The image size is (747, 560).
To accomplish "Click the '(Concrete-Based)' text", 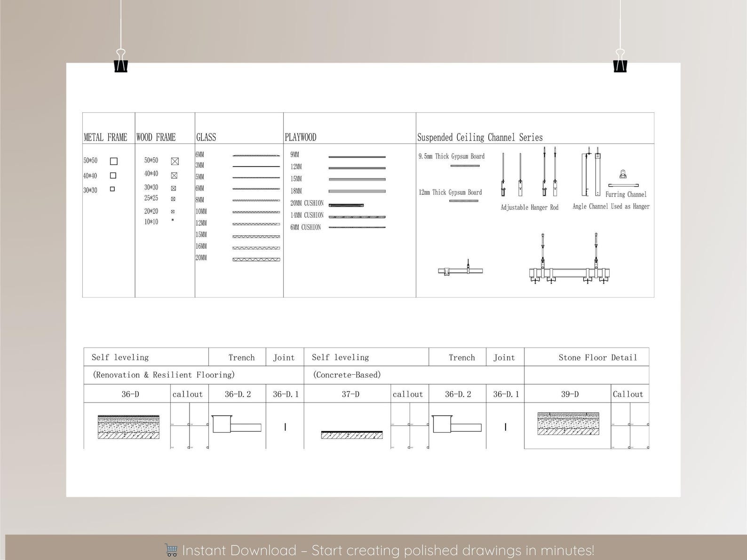I will pyautogui.click(x=347, y=375).
